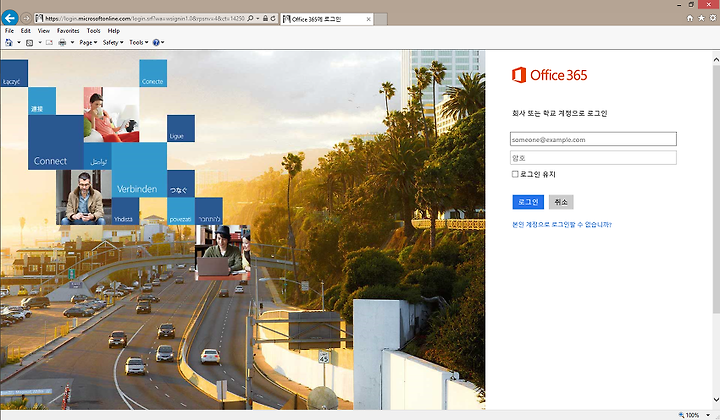720x420 pixels.
Task: Click the Home page icon in command bar
Action: [9, 42]
